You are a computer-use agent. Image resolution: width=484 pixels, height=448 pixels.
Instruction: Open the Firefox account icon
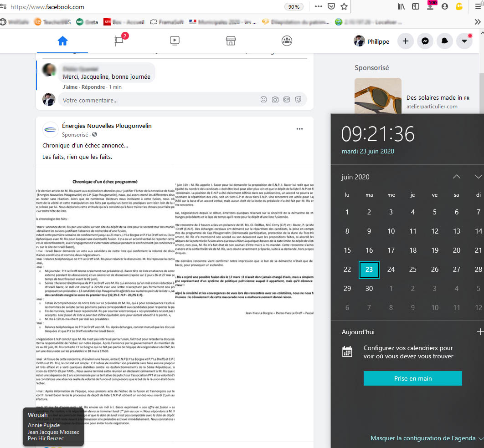point(445,6)
